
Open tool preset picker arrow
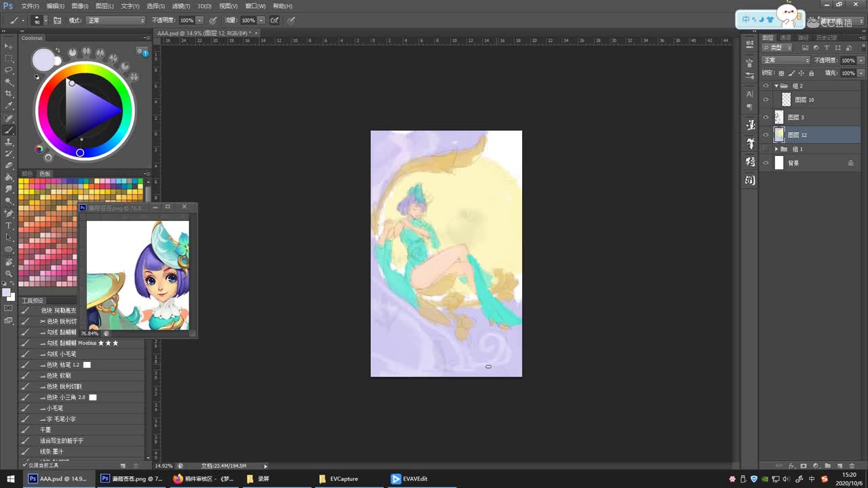point(23,20)
